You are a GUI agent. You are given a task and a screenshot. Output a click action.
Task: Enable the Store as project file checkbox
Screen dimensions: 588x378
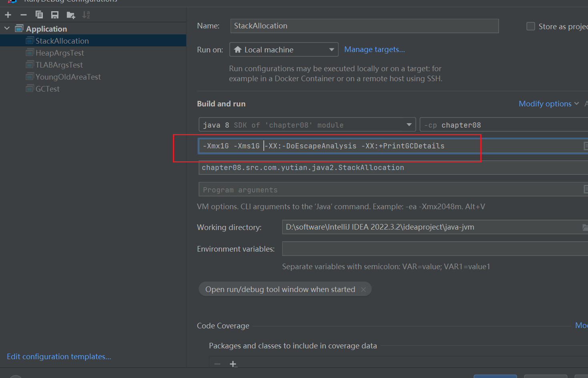click(x=531, y=26)
